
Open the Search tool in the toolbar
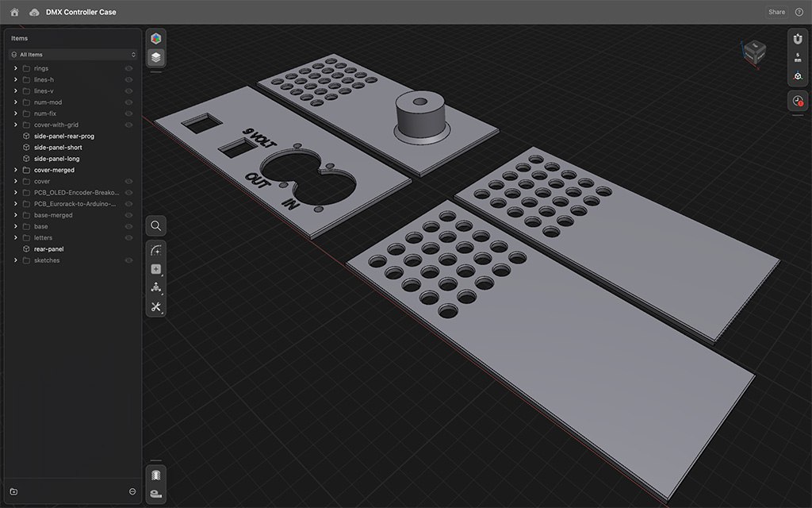coord(156,226)
